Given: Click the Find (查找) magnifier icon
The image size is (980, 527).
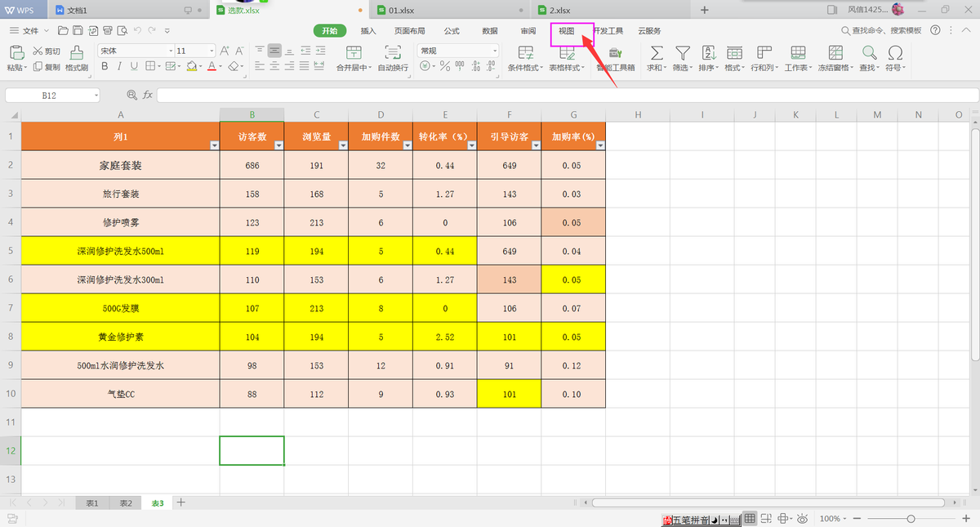Looking at the screenshot, I should pyautogui.click(x=869, y=52).
